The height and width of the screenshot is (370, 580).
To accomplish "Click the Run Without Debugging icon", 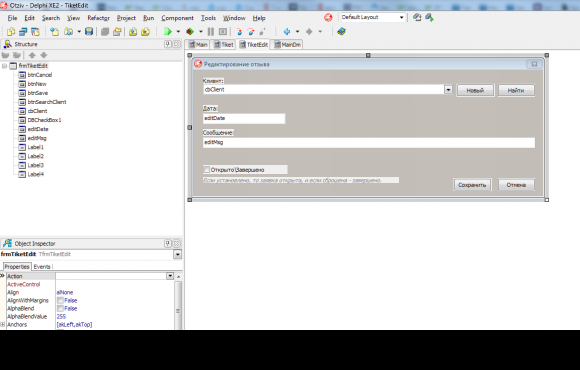I will pyautogui.click(x=190, y=32).
